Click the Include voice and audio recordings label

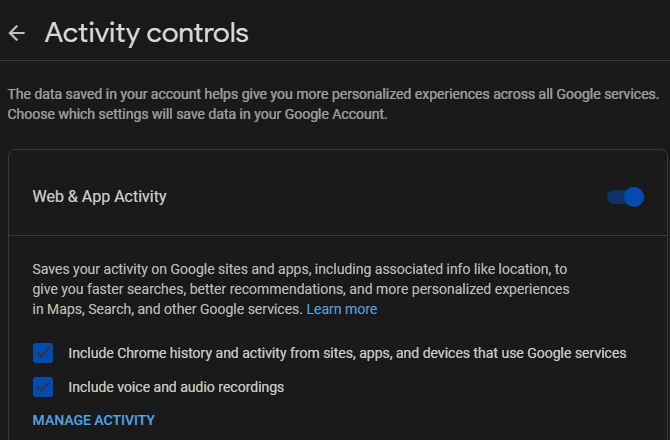pos(176,387)
